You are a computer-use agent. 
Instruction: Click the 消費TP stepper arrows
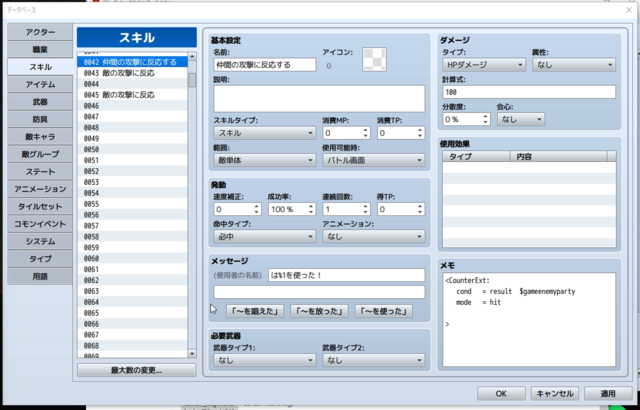click(x=420, y=133)
